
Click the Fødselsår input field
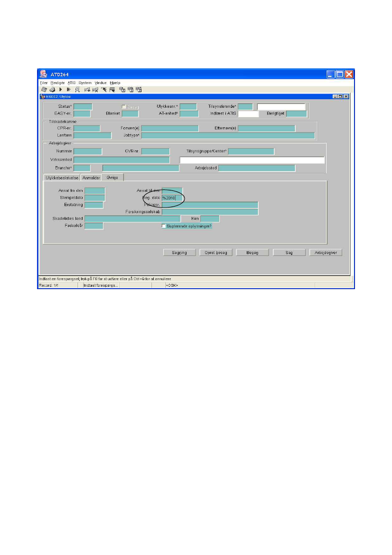point(94,226)
